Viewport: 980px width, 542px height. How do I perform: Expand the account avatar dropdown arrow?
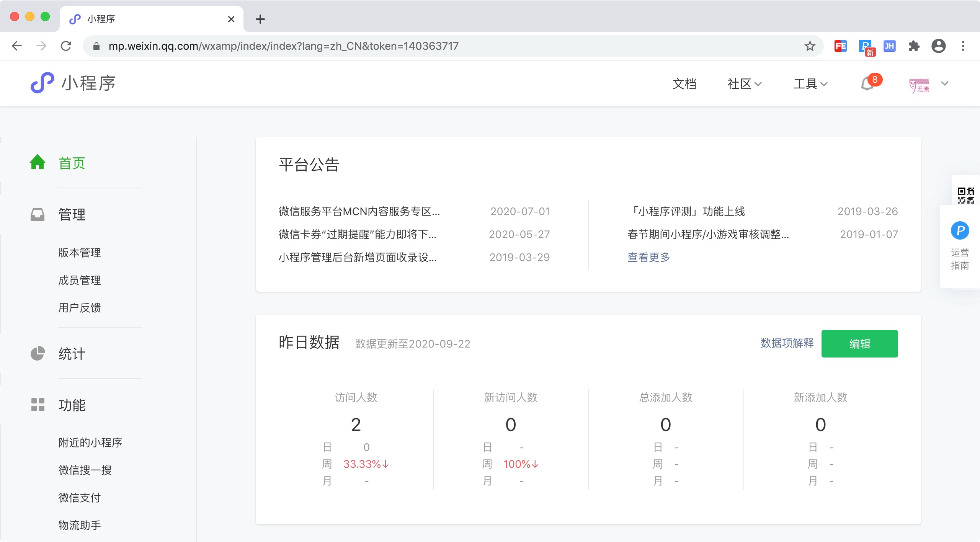(x=944, y=83)
